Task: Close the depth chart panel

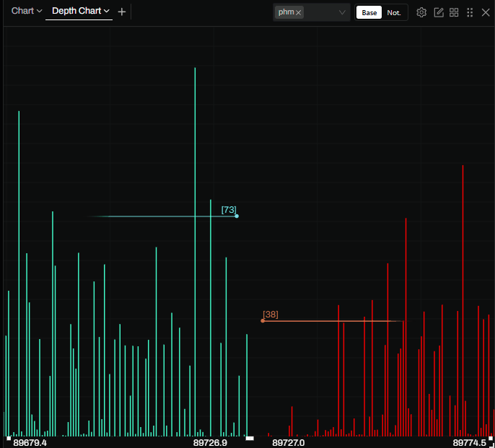Action: point(486,12)
